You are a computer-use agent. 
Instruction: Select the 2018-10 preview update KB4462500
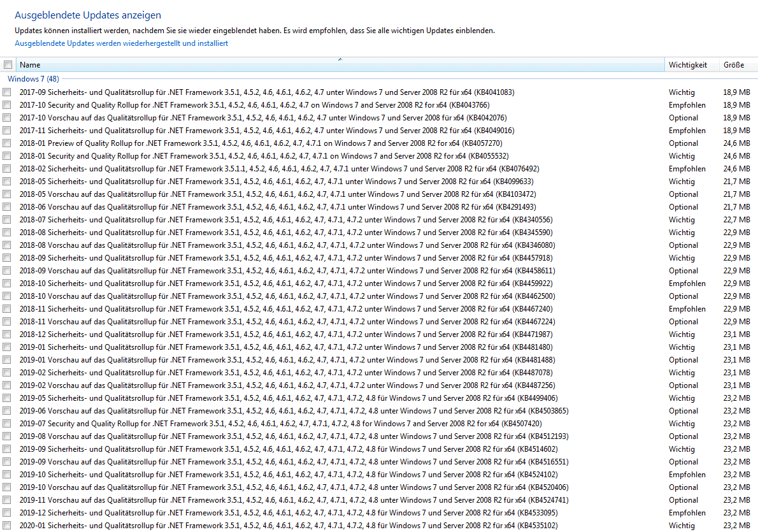[x=287, y=296]
